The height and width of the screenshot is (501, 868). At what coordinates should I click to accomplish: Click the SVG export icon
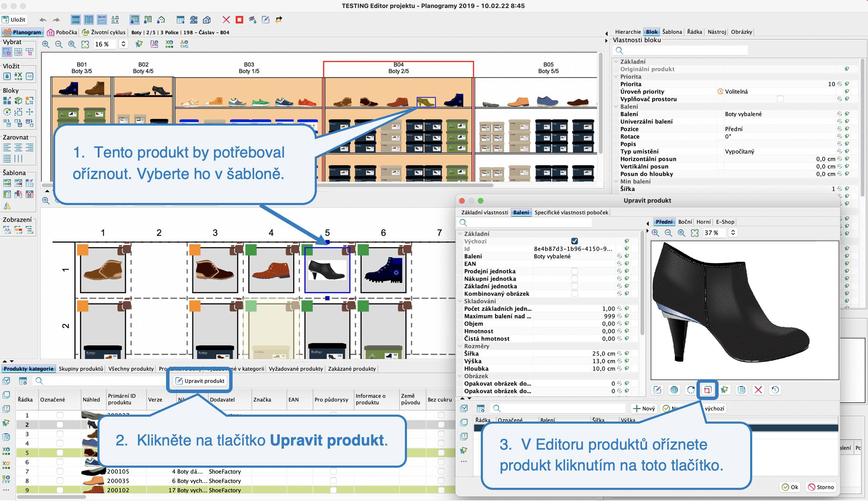(x=184, y=44)
